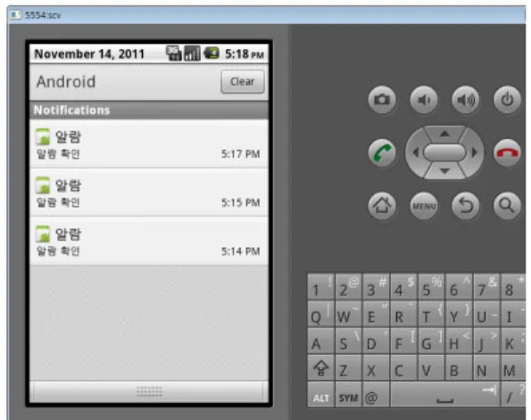Click the N keyboard key
The image size is (531, 420).
(x=486, y=368)
